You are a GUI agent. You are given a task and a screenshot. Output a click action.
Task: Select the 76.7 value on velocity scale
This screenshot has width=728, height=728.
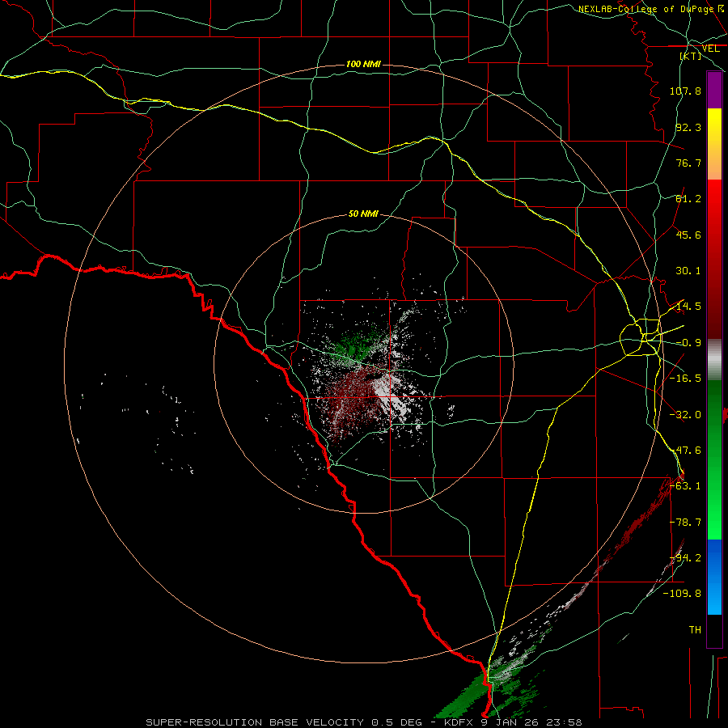688,163
